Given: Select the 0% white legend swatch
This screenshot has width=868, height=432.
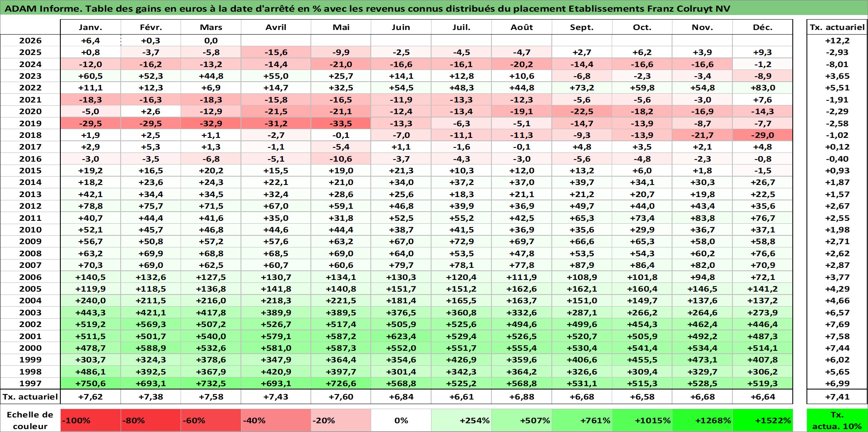Looking at the screenshot, I should click(401, 420).
